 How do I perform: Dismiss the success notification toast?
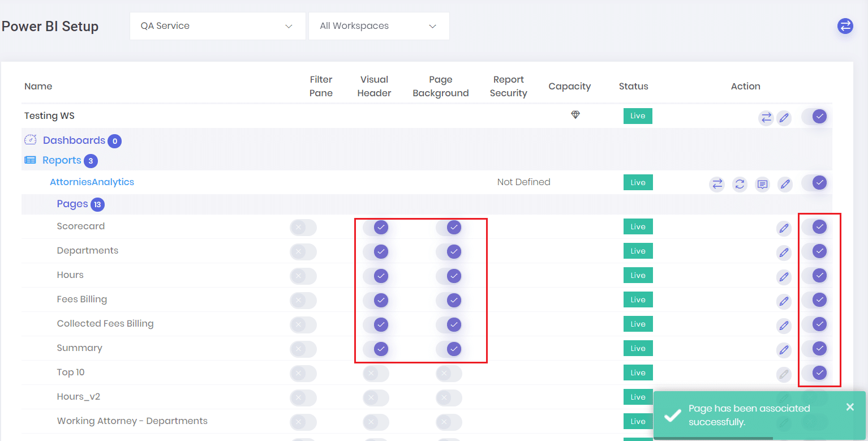850,406
